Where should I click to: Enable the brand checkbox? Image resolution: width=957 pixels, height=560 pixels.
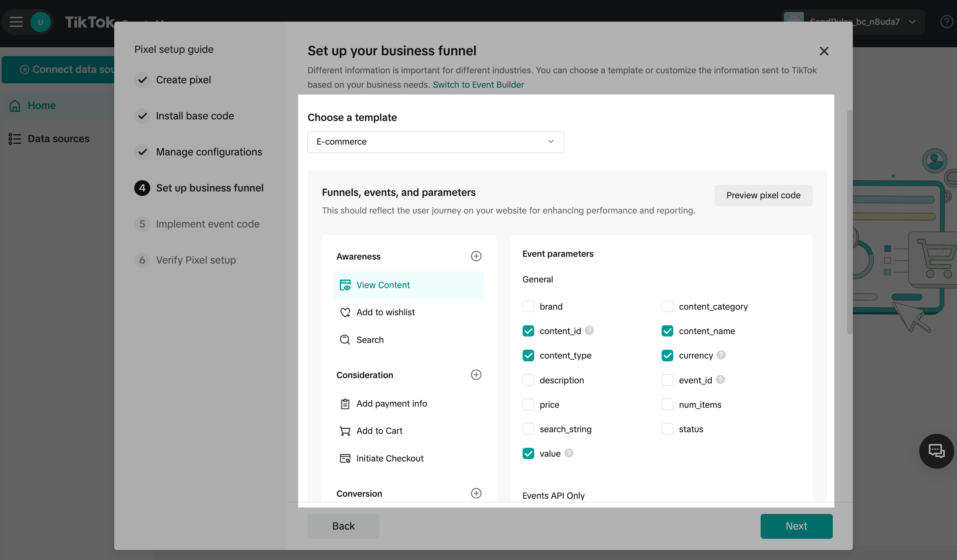tap(528, 306)
